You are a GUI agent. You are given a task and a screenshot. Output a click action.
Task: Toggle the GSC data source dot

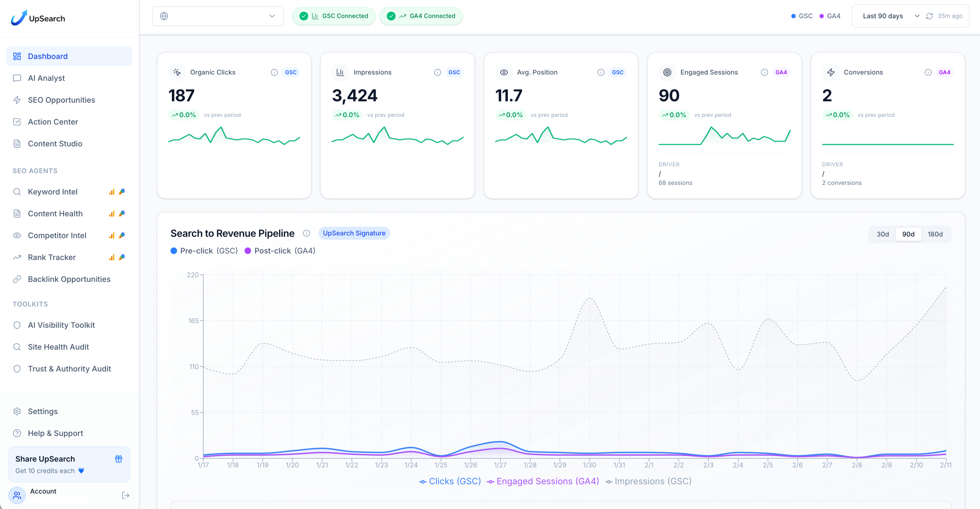(794, 16)
